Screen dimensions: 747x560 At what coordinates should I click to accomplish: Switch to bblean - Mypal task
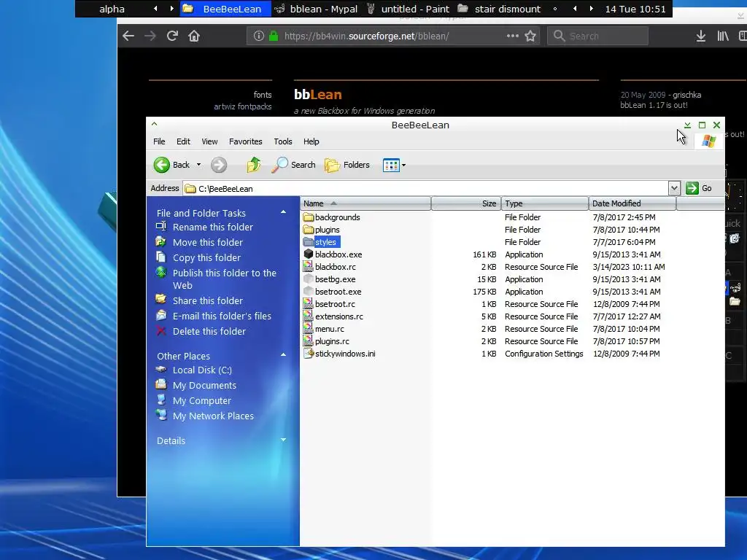click(317, 9)
